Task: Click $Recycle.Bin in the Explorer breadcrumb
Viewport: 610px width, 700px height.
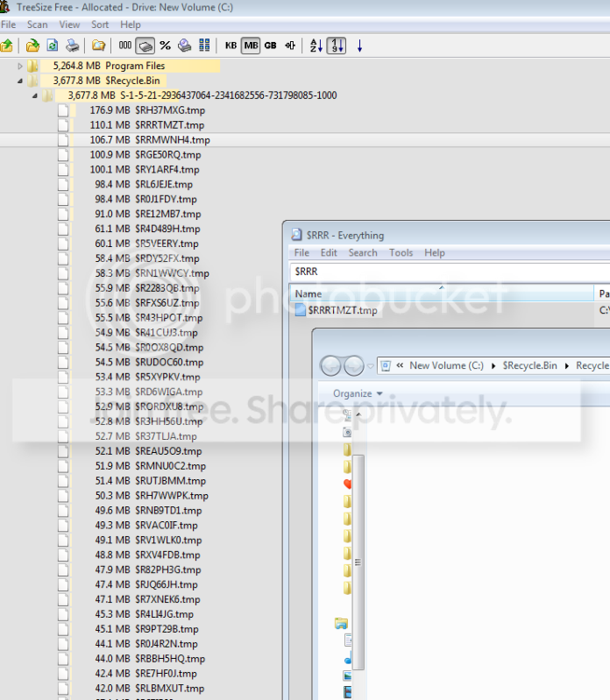Action: (x=529, y=365)
